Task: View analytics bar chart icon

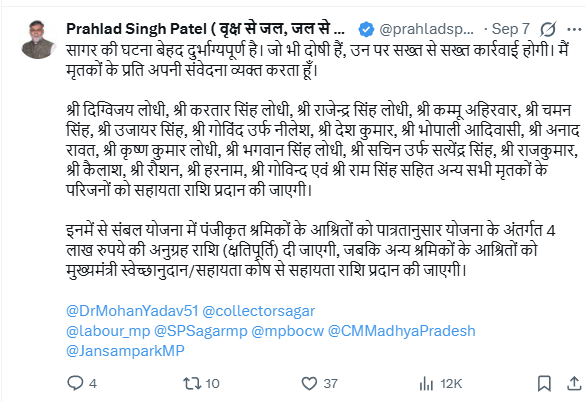Action: pos(426,384)
